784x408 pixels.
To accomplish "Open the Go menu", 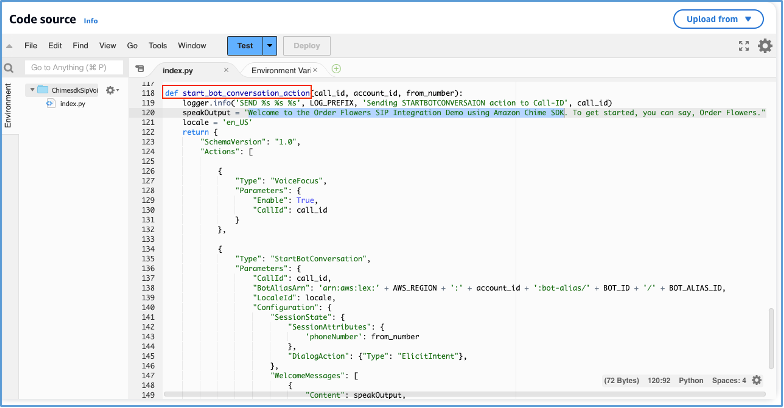I will point(132,46).
